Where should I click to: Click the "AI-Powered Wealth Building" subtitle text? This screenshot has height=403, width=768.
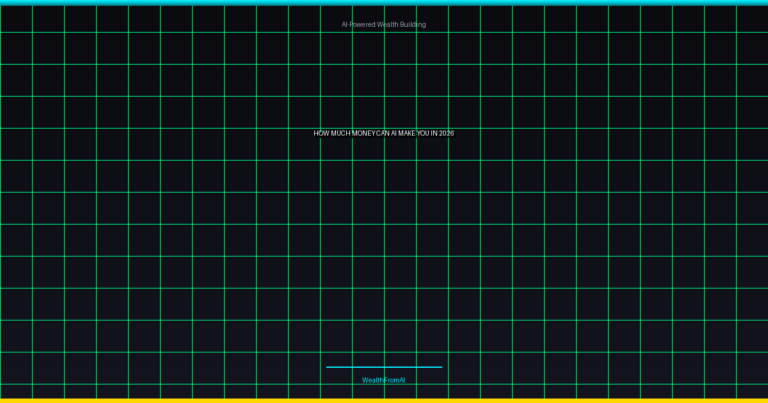coord(384,24)
